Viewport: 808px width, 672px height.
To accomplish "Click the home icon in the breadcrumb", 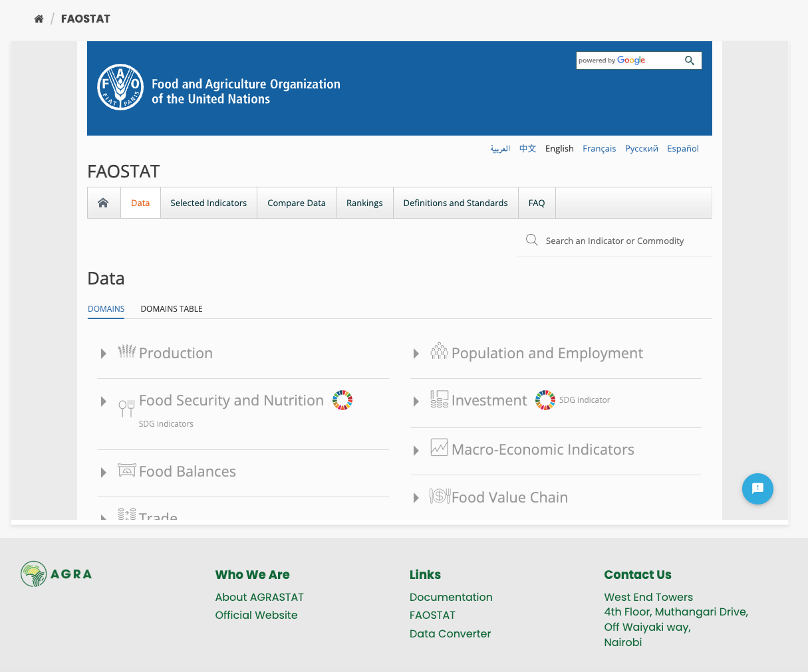I will (39, 19).
